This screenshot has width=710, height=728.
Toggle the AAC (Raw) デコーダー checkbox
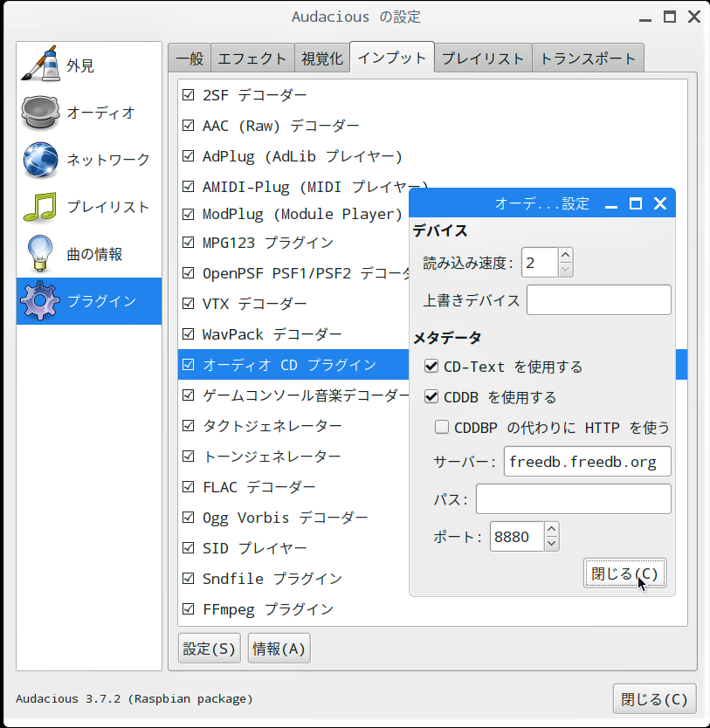pos(188,126)
